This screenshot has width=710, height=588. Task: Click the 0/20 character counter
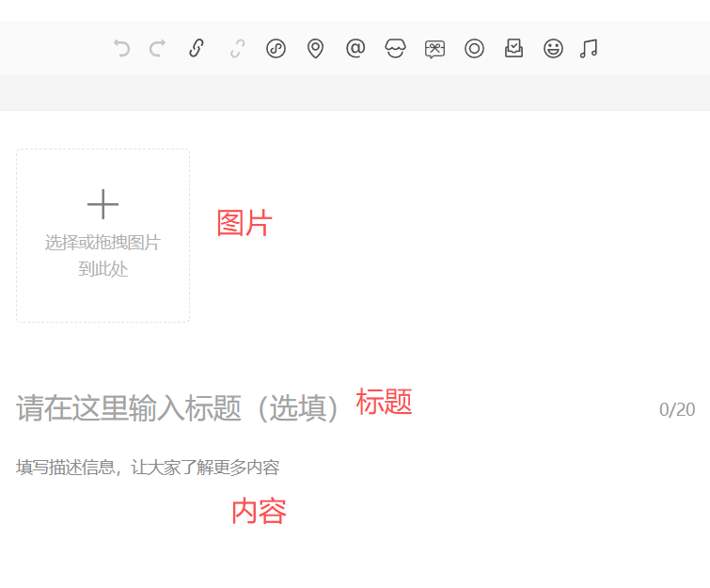[677, 409]
